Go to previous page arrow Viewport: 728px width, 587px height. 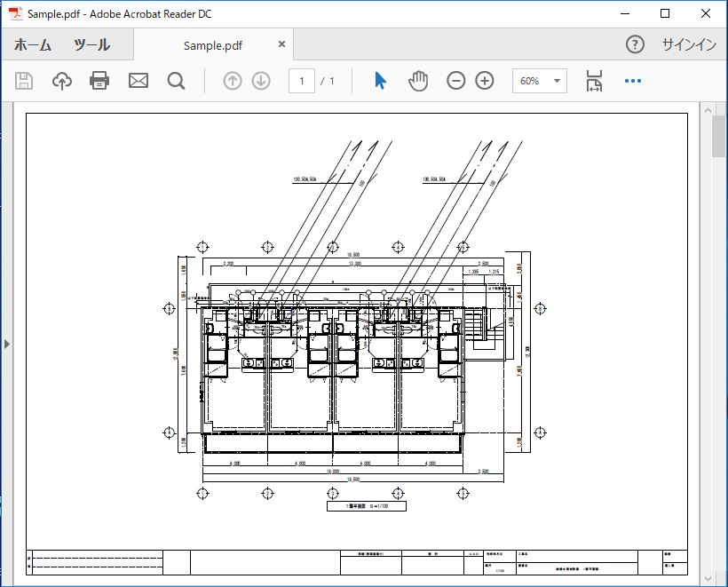click(233, 81)
